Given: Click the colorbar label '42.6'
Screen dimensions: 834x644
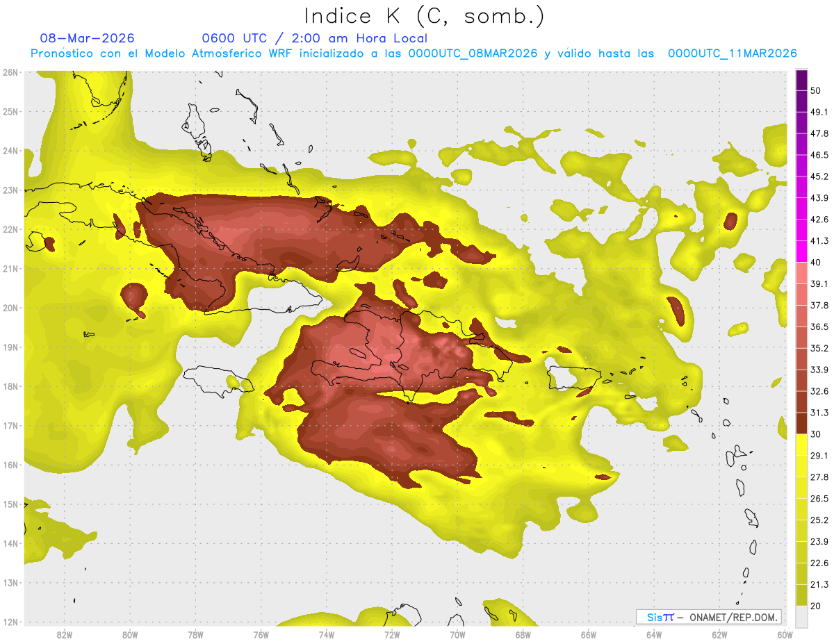Looking at the screenshot, I should (819, 220).
